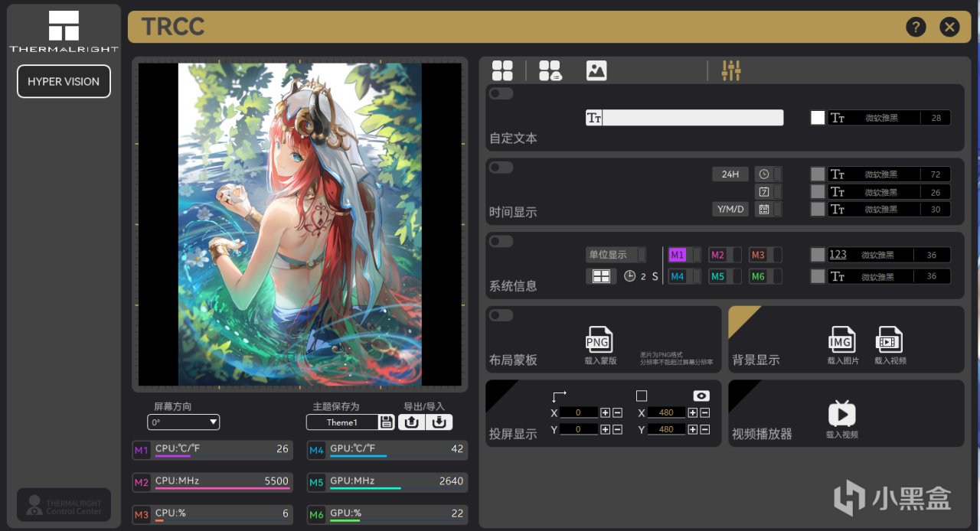Open font selector with size 26
980x531 pixels.
pyautogui.click(x=889, y=191)
